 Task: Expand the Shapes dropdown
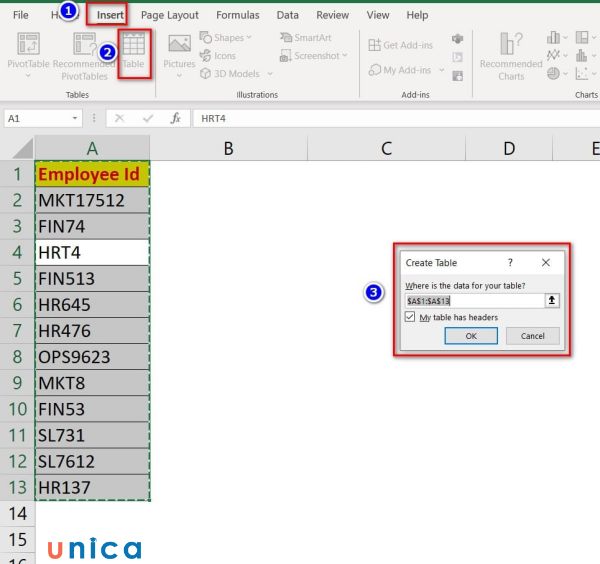[x=250, y=38]
